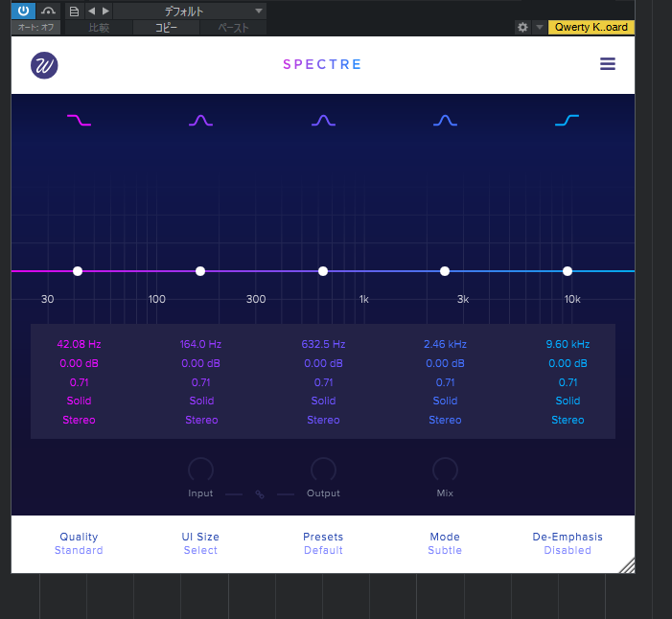Open the hamburger menu in Spectre

coord(607,64)
